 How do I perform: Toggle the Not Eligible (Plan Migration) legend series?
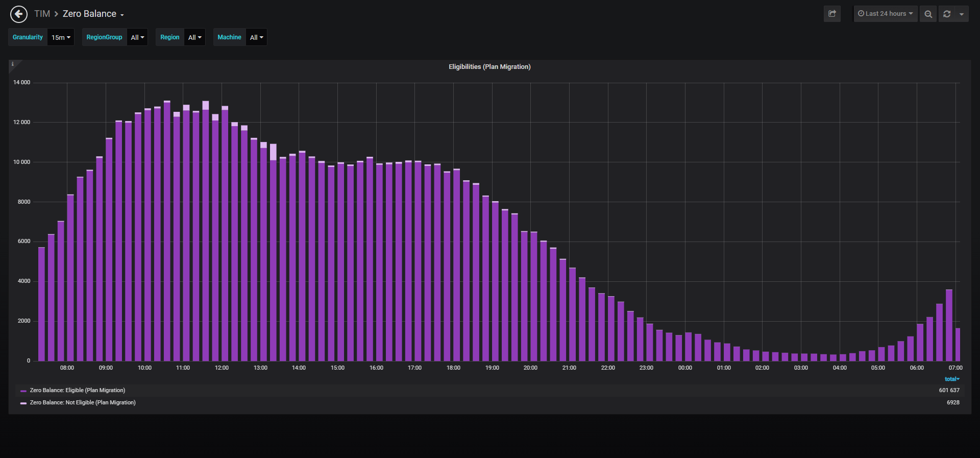83,402
